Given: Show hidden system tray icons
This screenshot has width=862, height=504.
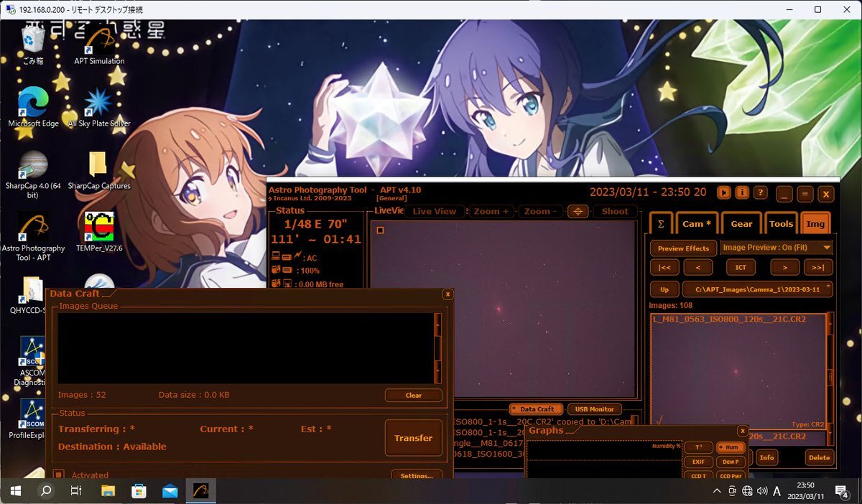Looking at the screenshot, I should tap(717, 491).
